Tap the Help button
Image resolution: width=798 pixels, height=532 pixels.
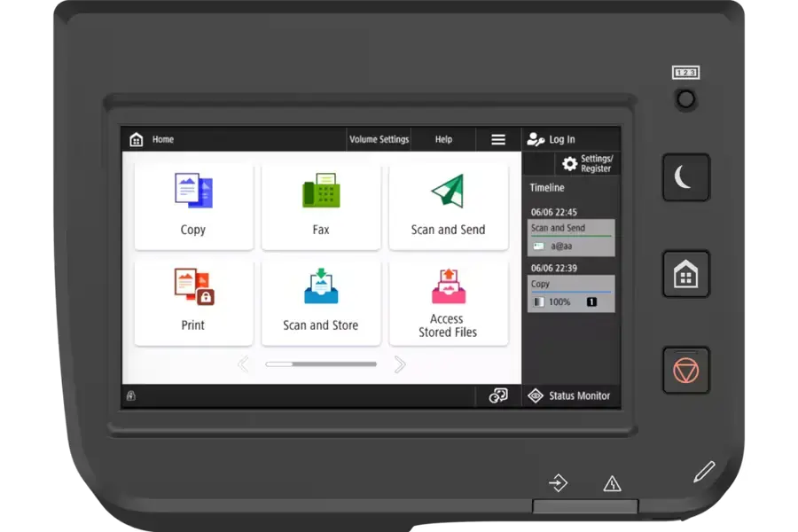(x=443, y=139)
